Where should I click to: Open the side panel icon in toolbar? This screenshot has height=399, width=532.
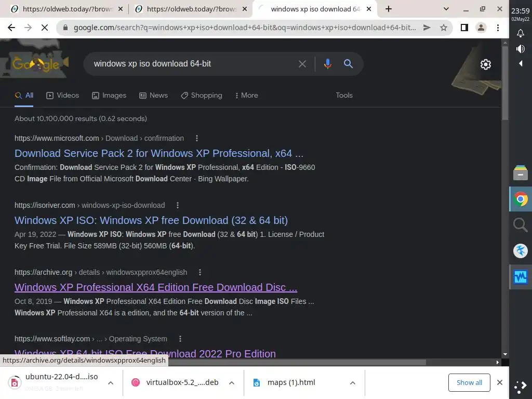click(464, 28)
